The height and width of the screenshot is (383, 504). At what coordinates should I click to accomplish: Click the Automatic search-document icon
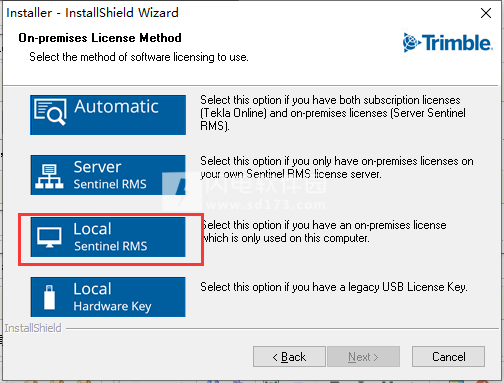tap(50, 112)
